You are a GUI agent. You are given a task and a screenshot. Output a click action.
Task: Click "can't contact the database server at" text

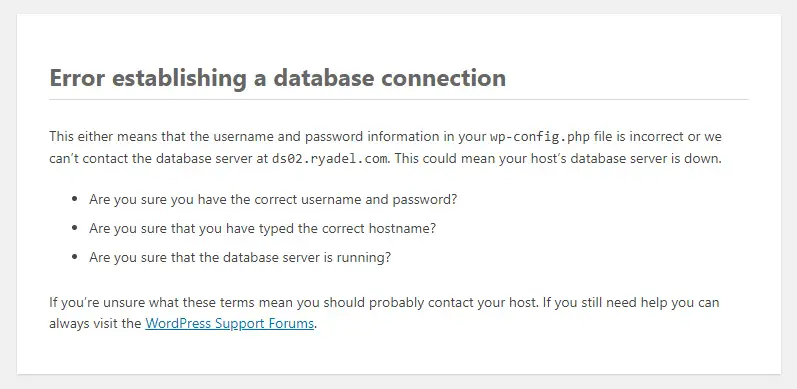[x=159, y=159]
